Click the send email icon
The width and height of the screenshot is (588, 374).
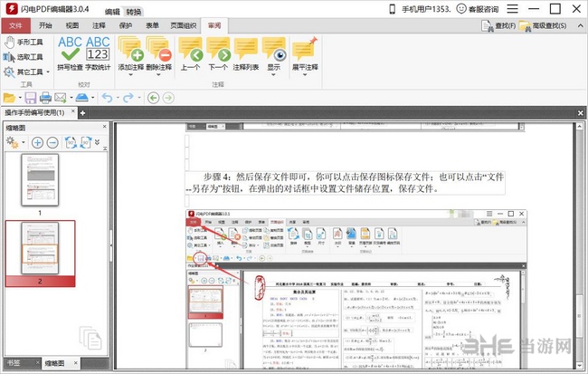tap(61, 98)
